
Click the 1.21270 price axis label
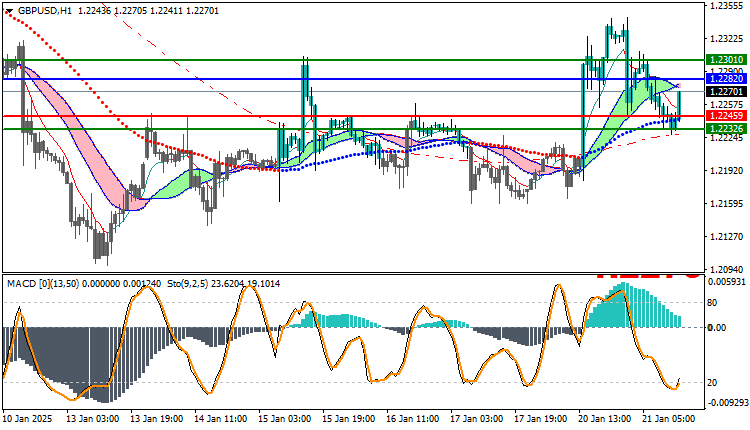[x=727, y=236]
